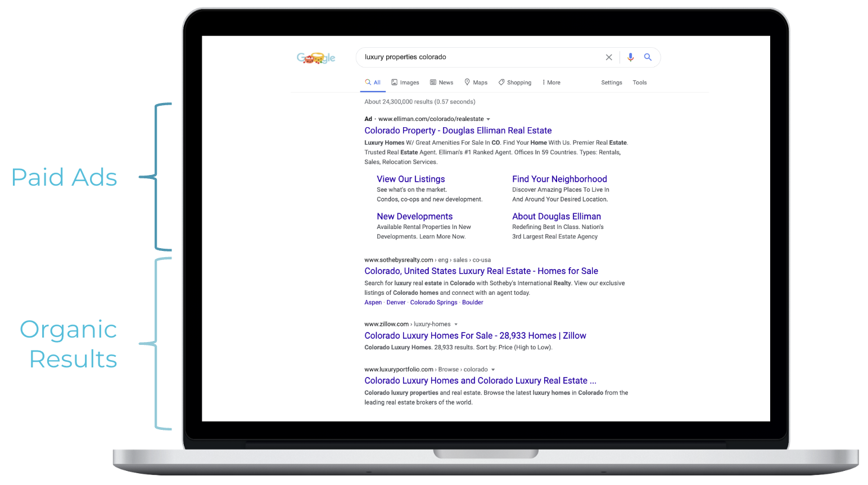
Task: Click the Aspen sublink
Action: coord(373,302)
